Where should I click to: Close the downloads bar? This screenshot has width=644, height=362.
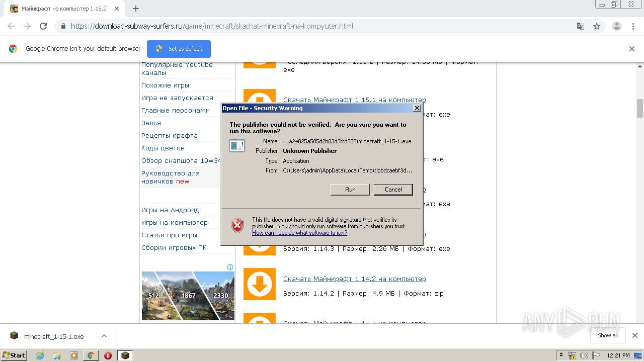tap(634, 335)
